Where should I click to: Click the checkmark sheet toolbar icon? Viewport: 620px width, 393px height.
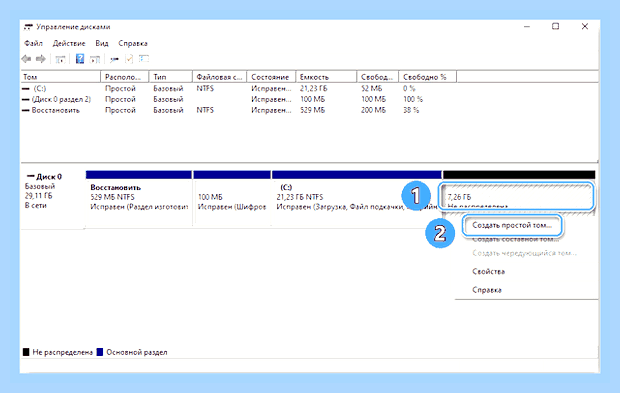[x=129, y=59]
